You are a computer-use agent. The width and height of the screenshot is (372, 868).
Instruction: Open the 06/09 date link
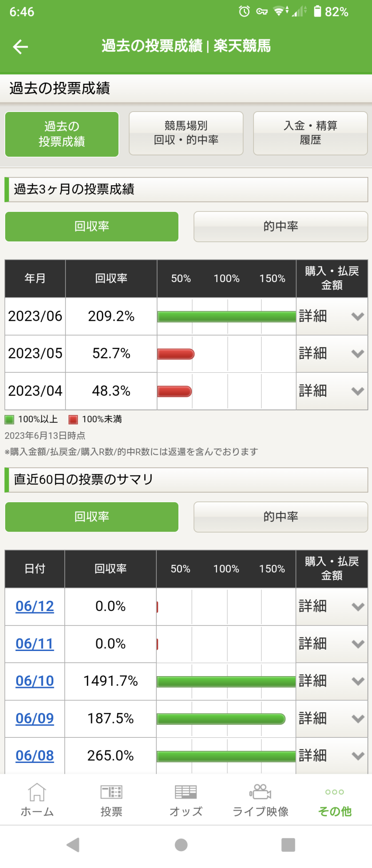pos(35,718)
